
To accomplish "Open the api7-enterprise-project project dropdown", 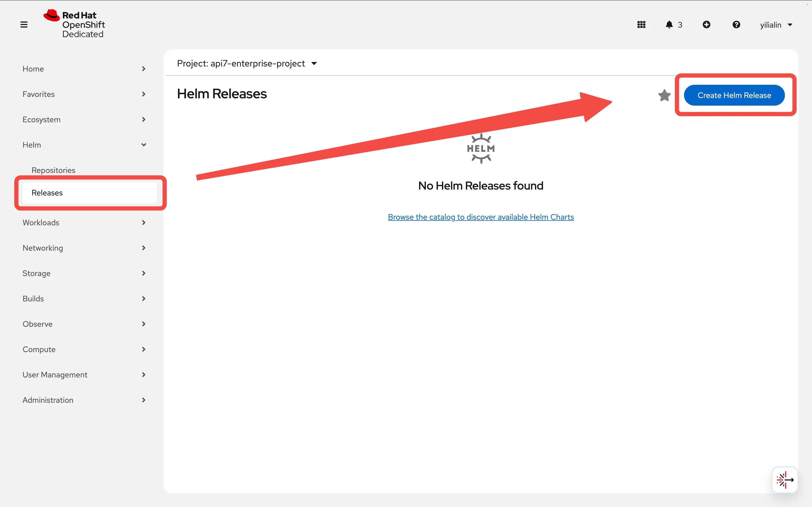I will (x=247, y=63).
